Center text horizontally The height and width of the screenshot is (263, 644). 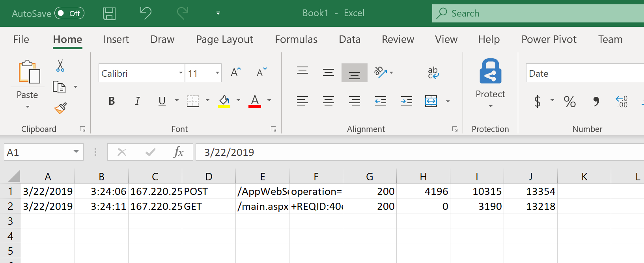(x=329, y=101)
